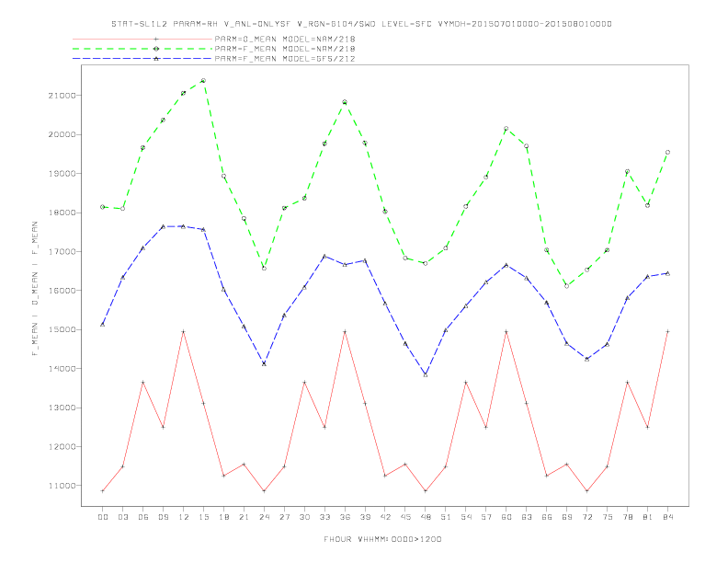Click the red line sample in the legend
Screen dimensions: 728x563
tap(142, 39)
